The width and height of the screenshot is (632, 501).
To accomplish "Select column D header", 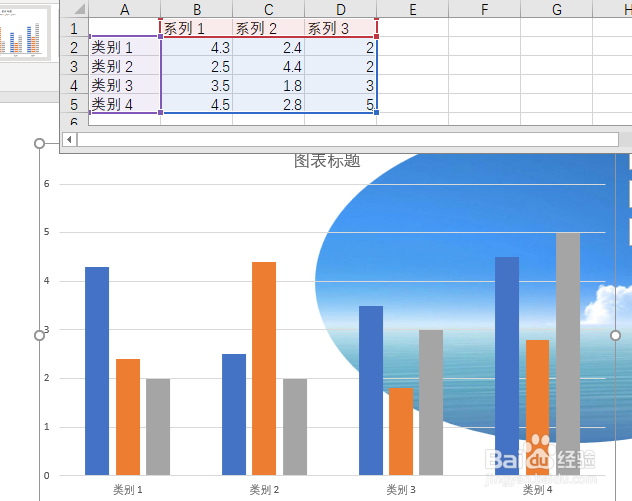I will coord(341,8).
